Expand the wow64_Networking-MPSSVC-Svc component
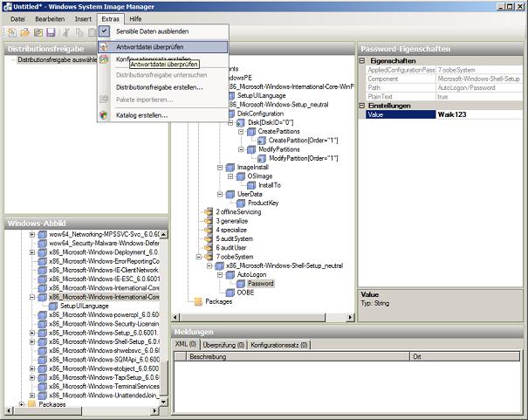528x420 pixels. click(x=32, y=234)
